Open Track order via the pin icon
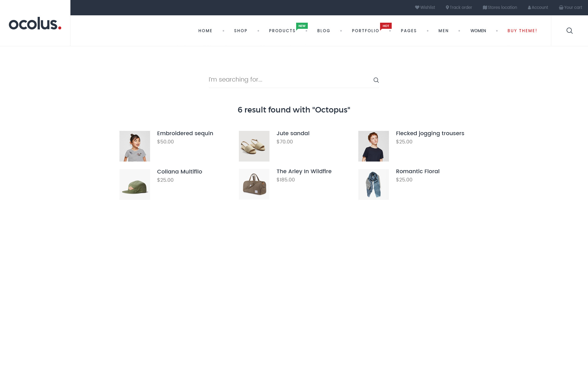This screenshot has height=377, width=588. (447, 7)
